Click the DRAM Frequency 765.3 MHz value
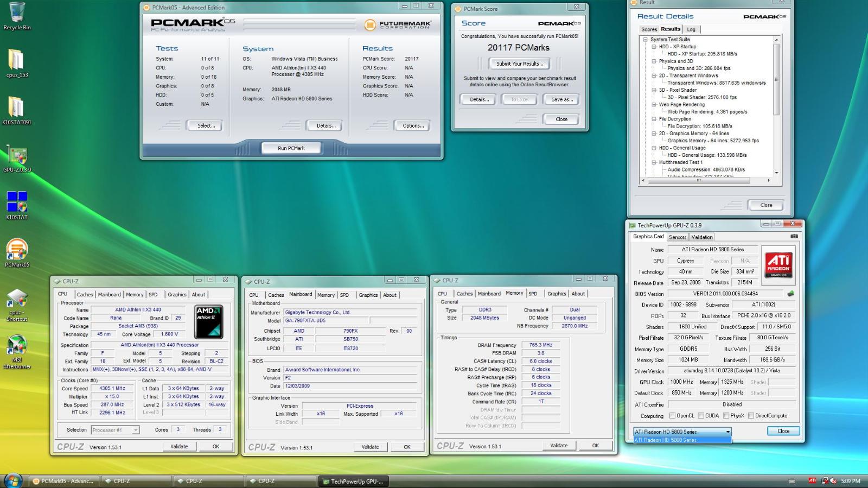The image size is (868, 488). 541,345
